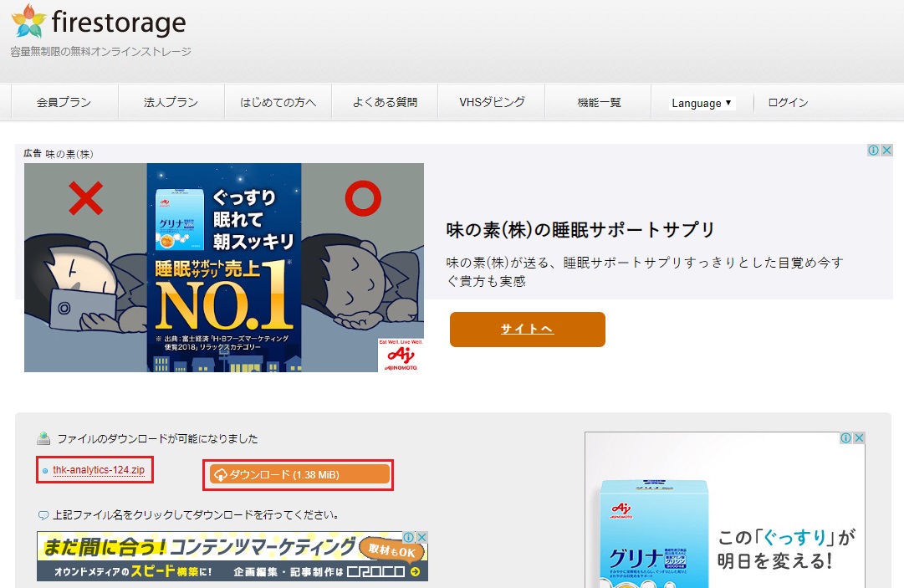Click the bullet icon before thk-analytics-124.zip
904x588 pixels.
45,471
